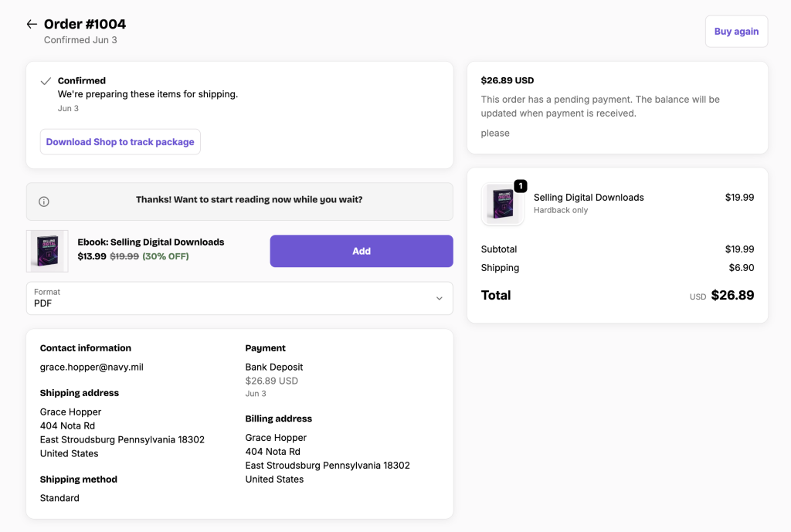Click the Shipping address heading
This screenshot has width=791, height=532.
[80, 393]
